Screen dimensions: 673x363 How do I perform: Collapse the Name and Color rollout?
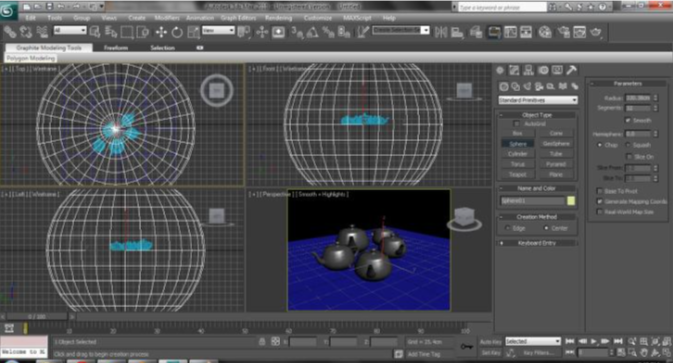click(x=537, y=188)
